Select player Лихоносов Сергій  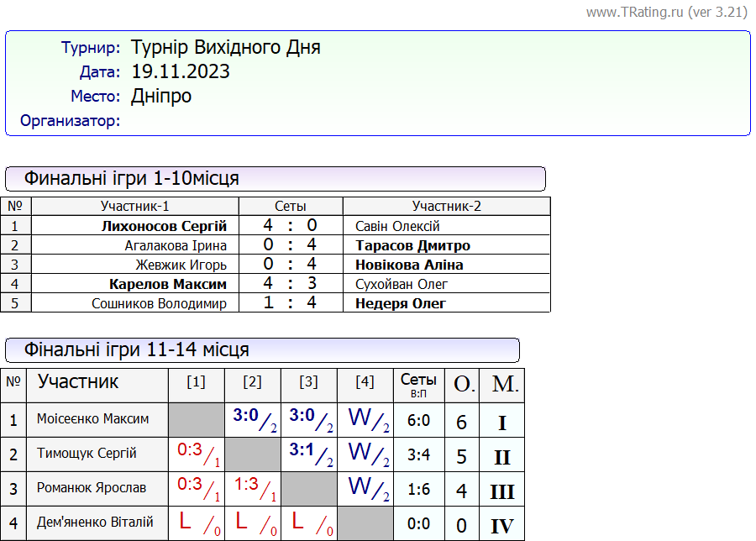coord(164,226)
